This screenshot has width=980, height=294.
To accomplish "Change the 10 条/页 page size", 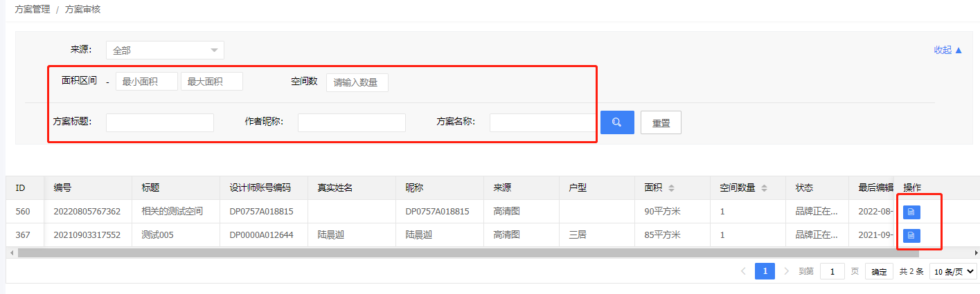I will 954,272.
